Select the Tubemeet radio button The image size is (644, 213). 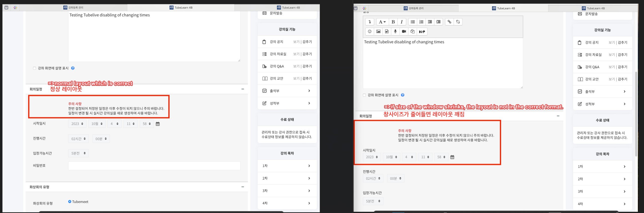[70, 202]
